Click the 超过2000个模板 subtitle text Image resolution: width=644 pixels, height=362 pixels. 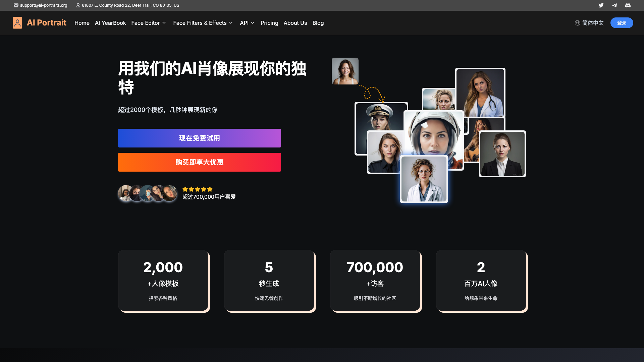168,110
